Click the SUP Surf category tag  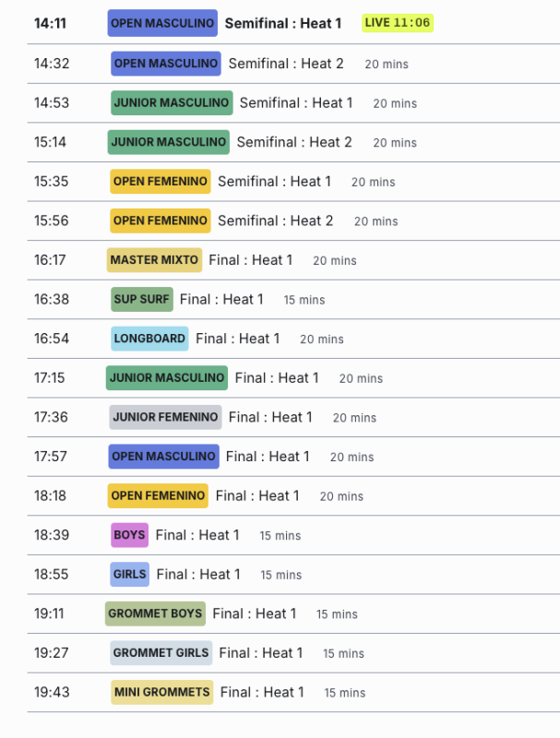pyautogui.click(x=142, y=299)
